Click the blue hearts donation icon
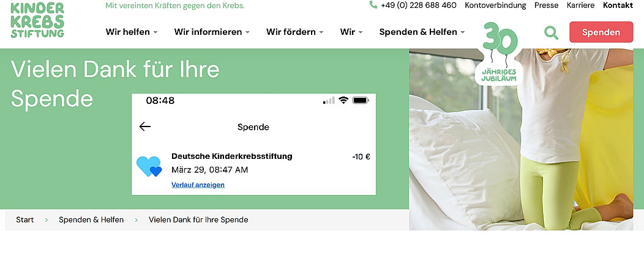The height and width of the screenshot is (253, 644). [x=149, y=166]
